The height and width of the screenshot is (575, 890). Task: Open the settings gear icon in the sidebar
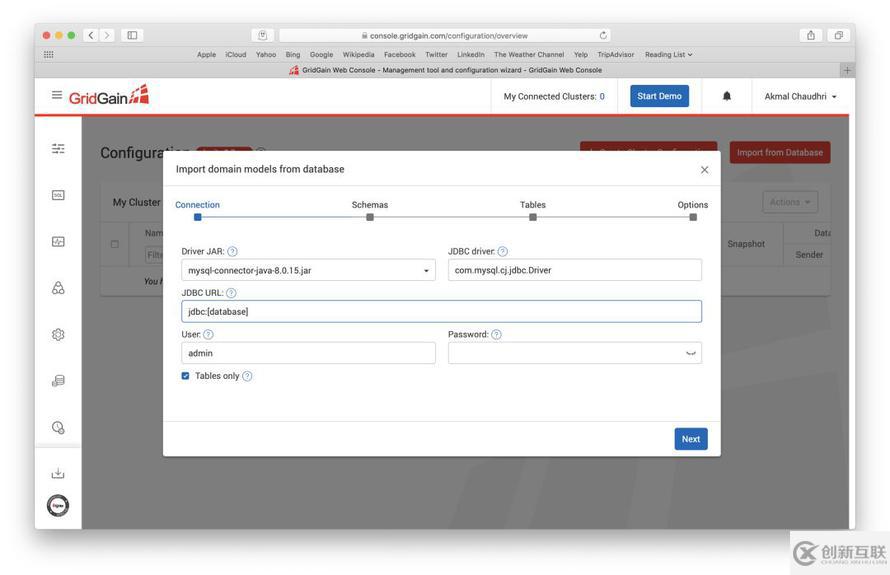pos(58,335)
